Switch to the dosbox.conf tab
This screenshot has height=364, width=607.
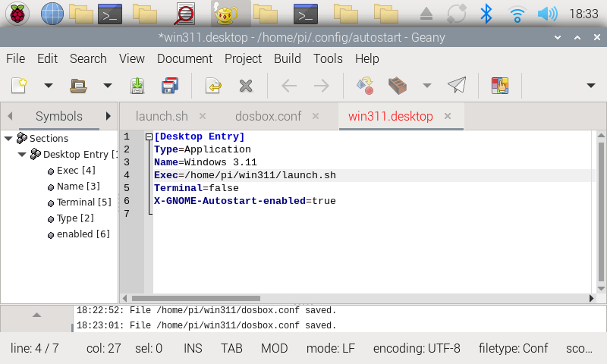[x=268, y=116]
